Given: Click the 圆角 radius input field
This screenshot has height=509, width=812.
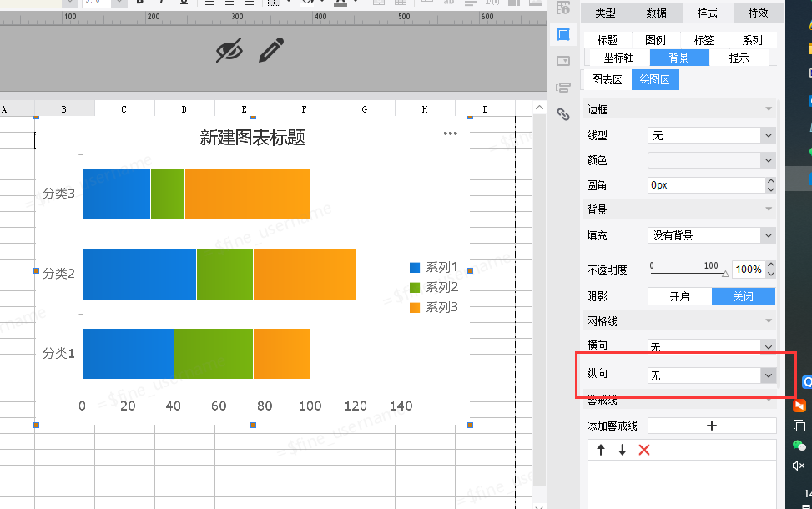Looking at the screenshot, I should click(x=707, y=185).
